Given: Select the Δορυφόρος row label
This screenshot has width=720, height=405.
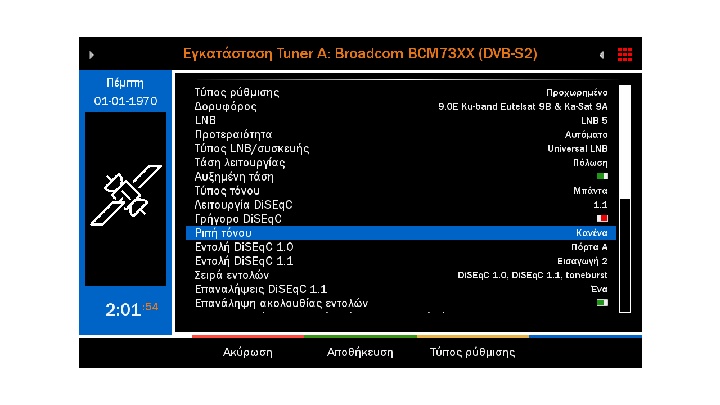Looking at the screenshot, I should (225, 107).
